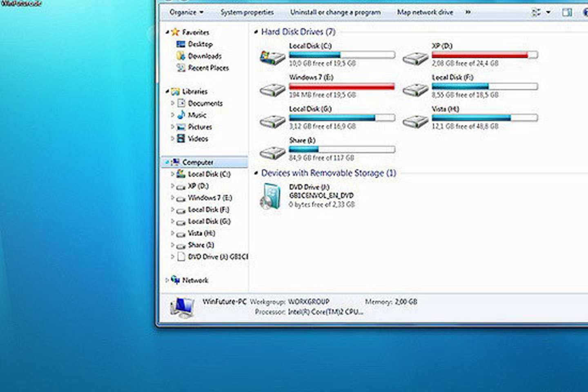Collapse Devices with Removable Storage group

(256, 173)
